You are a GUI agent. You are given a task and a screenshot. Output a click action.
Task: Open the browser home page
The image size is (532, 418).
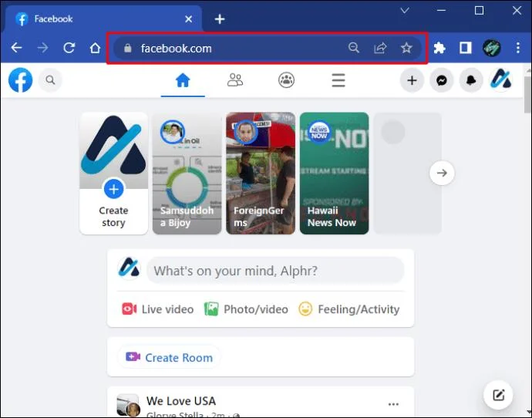point(95,48)
